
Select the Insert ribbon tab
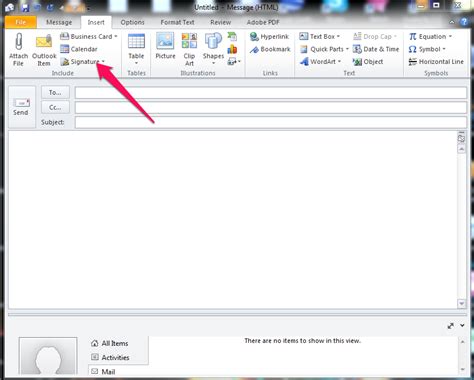96,22
